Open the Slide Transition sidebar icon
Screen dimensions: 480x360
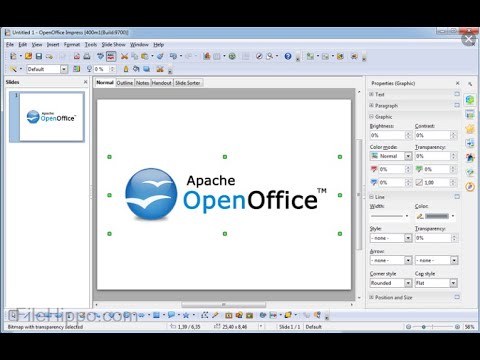[x=470, y=143]
